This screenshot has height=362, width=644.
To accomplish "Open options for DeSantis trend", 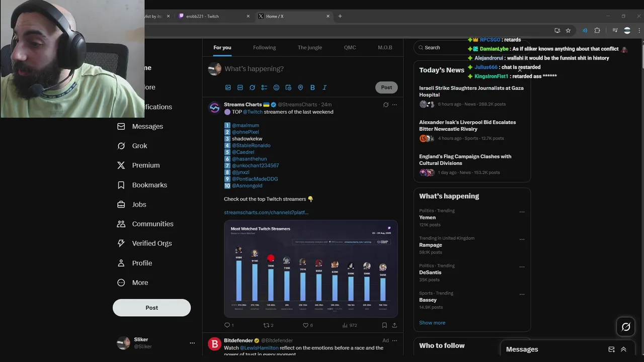I will pos(522,267).
